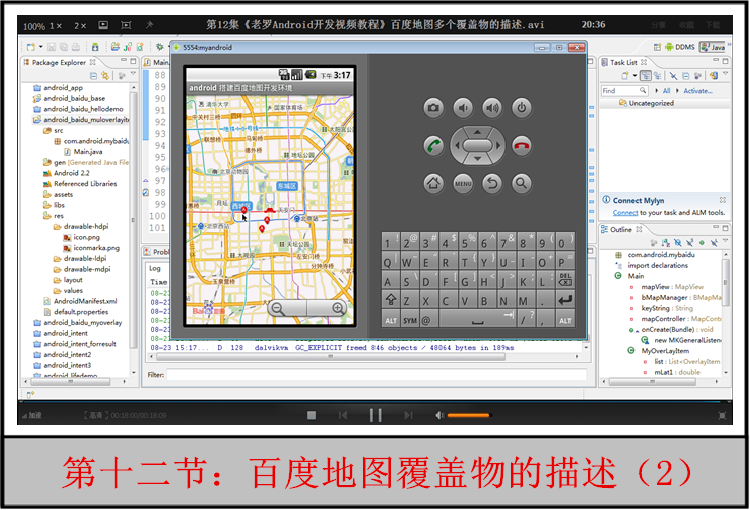Click the Connect link in Mylyn panel
Image resolution: width=750 pixels, height=510 pixels.
pyautogui.click(x=625, y=212)
